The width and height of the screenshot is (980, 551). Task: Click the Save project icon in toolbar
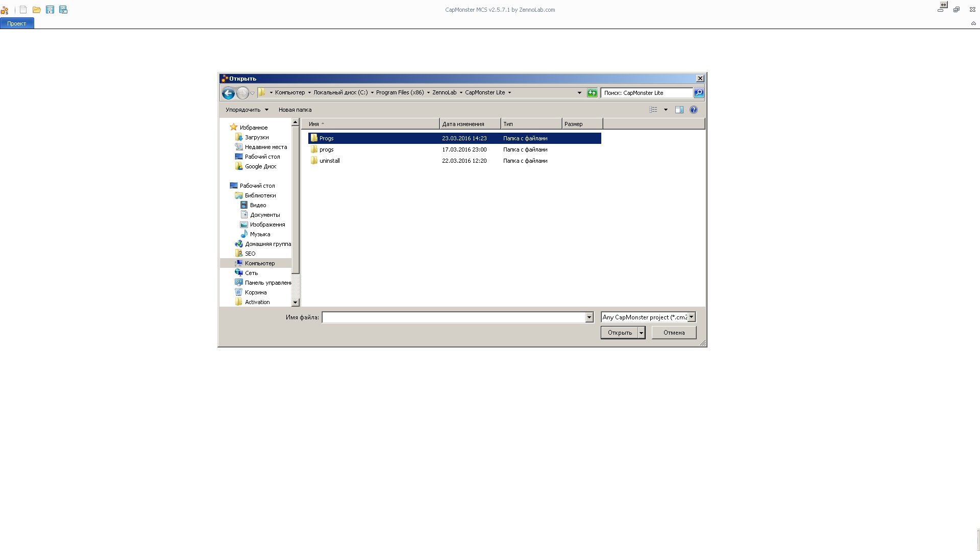click(x=50, y=10)
